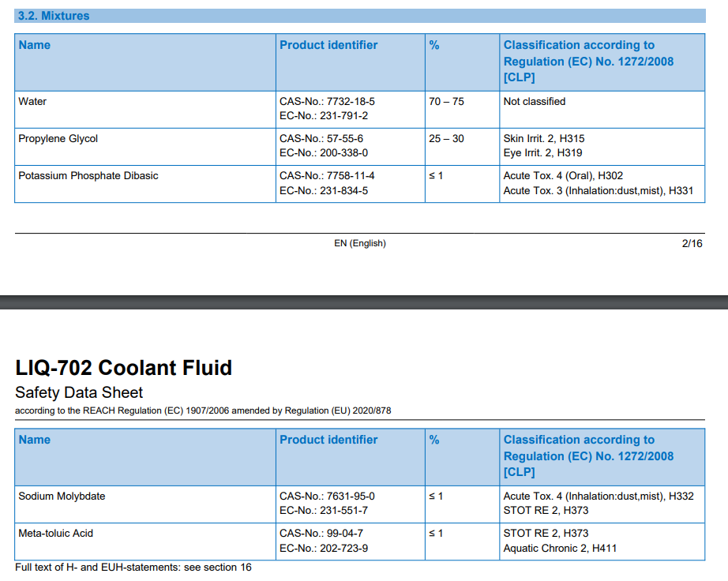The image size is (728, 581).
Task: Click 'CAS-No.: 7631-95-0' identifier text
Action: coord(327,497)
